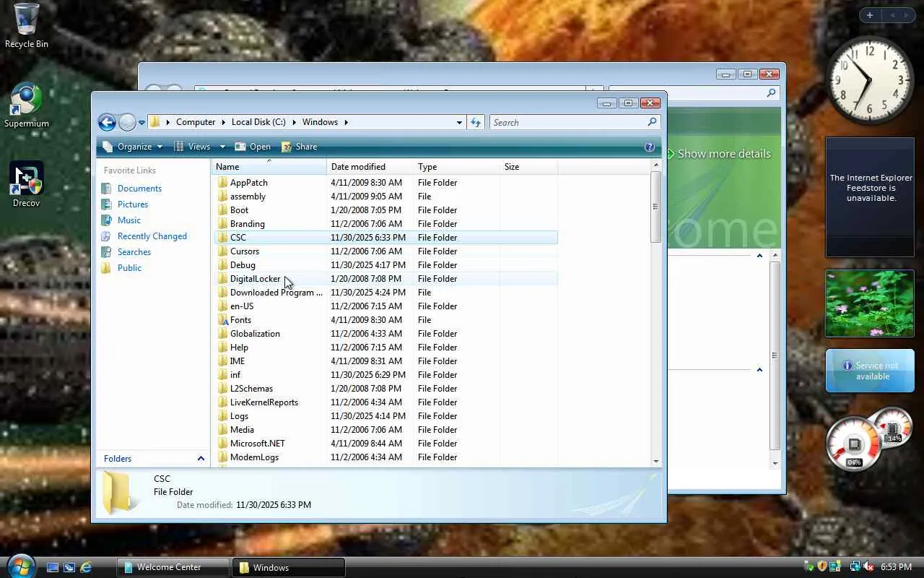Select the Downloaded Program folder row
Image resolution: width=924 pixels, height=578 pixels.
tap(385, 293)
